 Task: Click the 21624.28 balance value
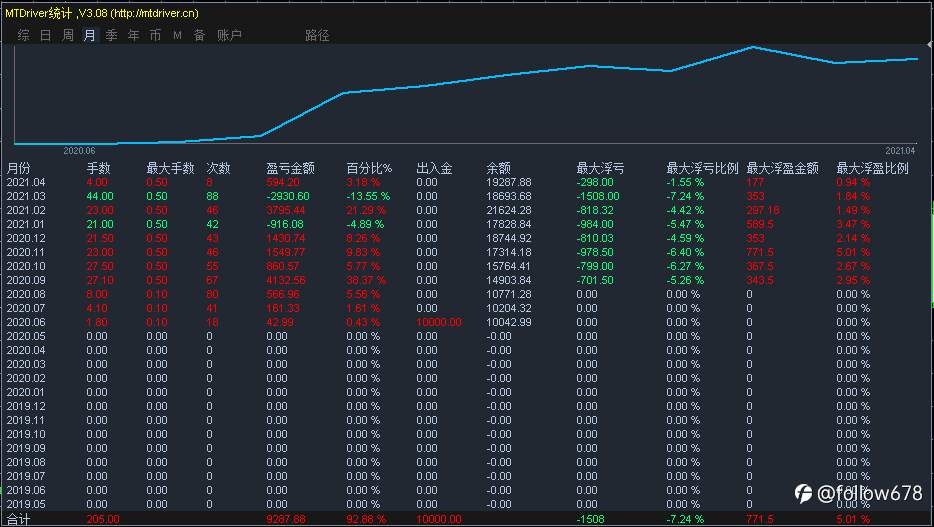(x=509, y=210)
